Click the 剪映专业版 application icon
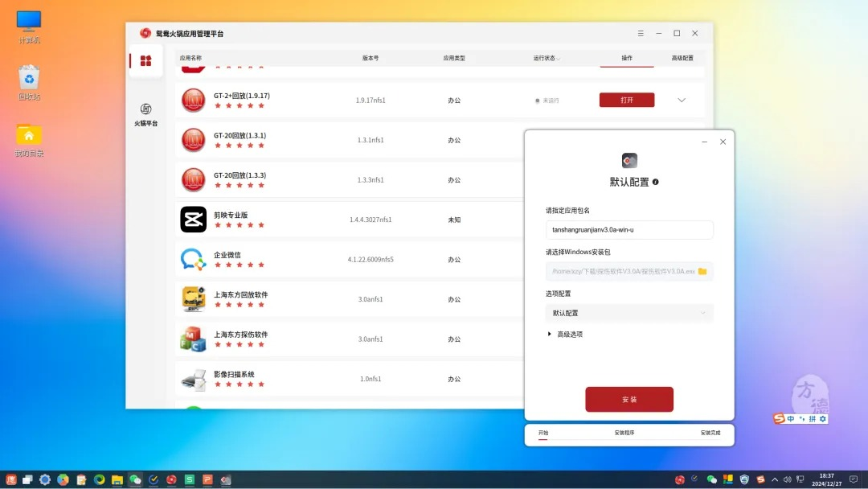868x489 pixels. pyautogui.click(x=193, y=219)
